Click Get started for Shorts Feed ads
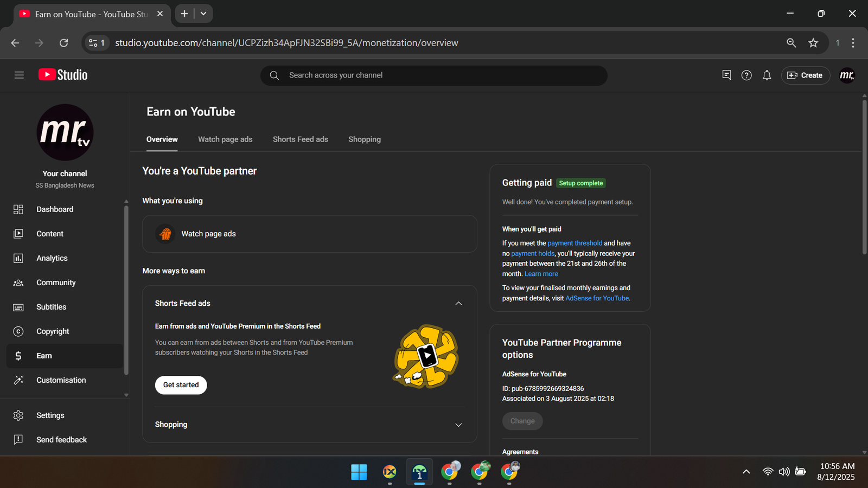 [x=181, y=385]
